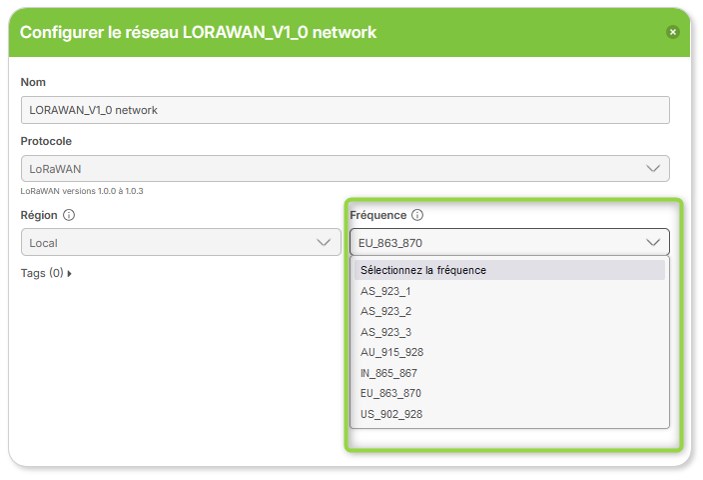This screenshot has width=703, height=480.
Task: Choose IN_865_867 frequency option
Action: point(509,373)
